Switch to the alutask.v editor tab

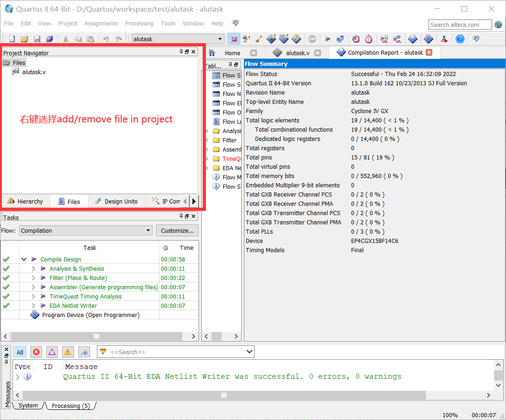pyautogui.click(x=297, y=53)
